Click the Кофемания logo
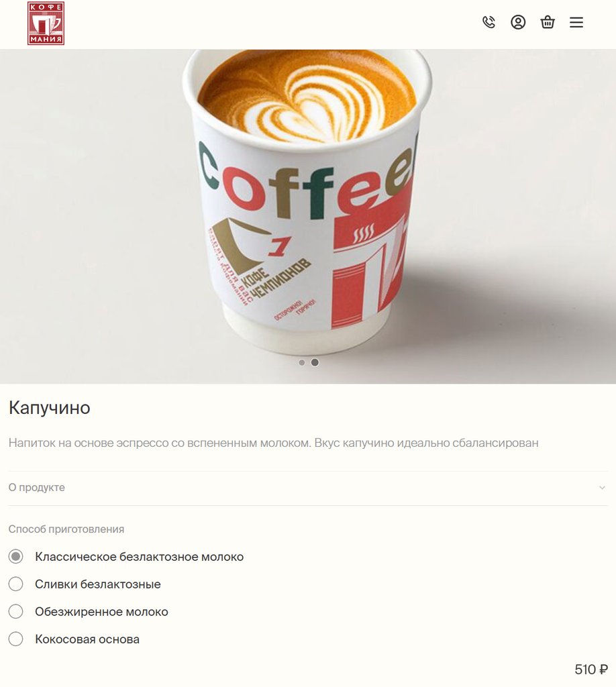Image resolution: width=616 pixels, height=687 pixels. pyautogui.click(x=46, y=23)
